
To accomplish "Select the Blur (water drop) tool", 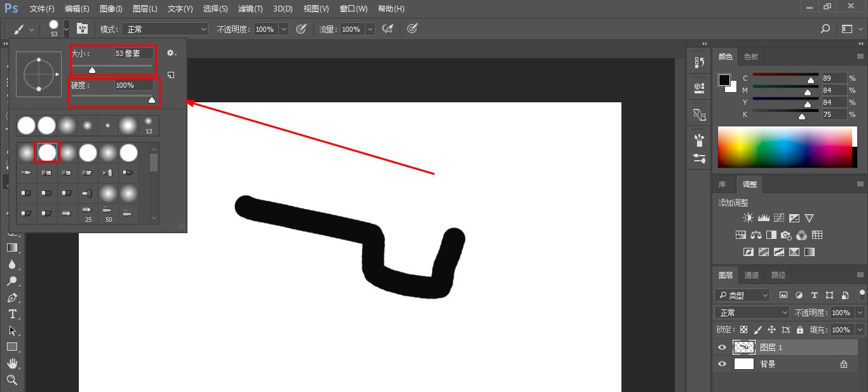I will coord(12,264).
